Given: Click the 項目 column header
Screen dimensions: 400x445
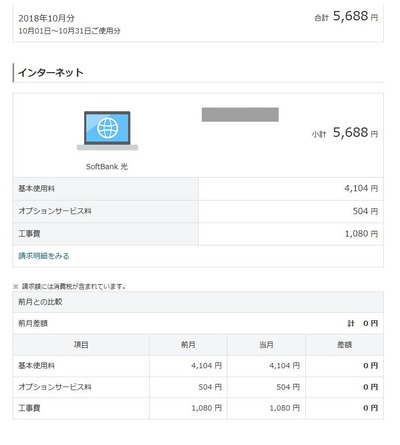Looking at the screenshot, I should [x=81, y=345].
